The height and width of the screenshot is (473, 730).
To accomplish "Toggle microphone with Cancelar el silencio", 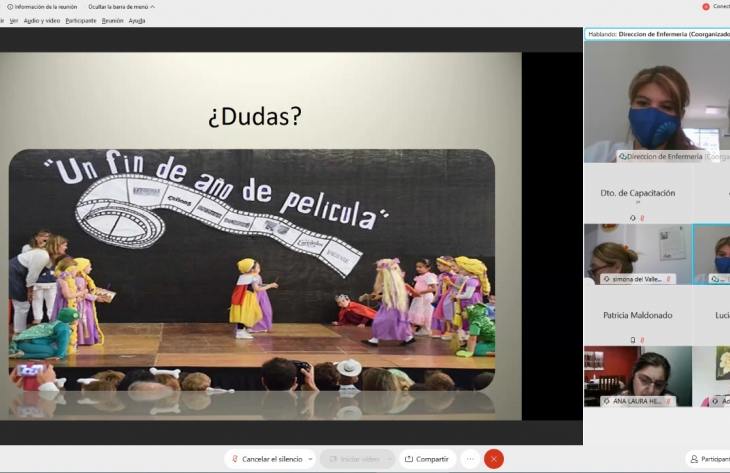I will pos(266,459).
